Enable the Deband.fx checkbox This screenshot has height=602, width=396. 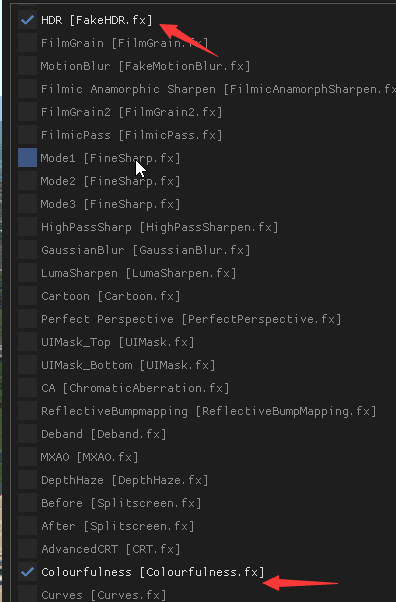(x=27, y=434)
